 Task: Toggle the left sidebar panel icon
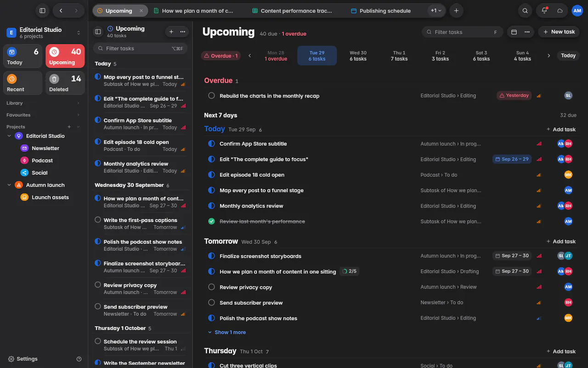[42, 11]
